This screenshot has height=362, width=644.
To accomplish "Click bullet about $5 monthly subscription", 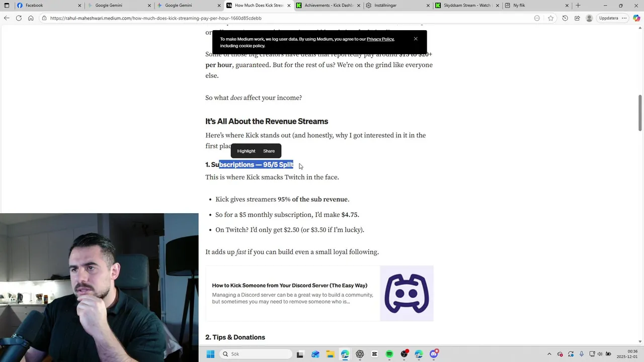I will (x=287, y=215).
